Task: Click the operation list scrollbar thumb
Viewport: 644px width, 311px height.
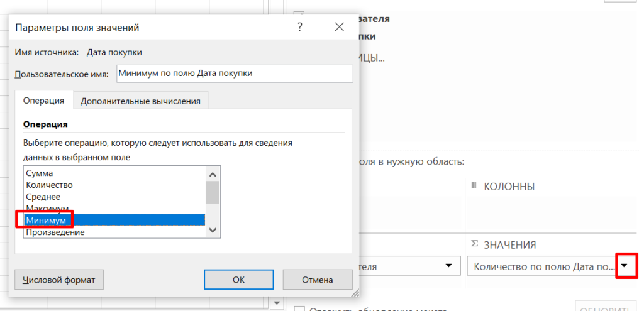Action: pyautogui.click(x=213, y=192)
